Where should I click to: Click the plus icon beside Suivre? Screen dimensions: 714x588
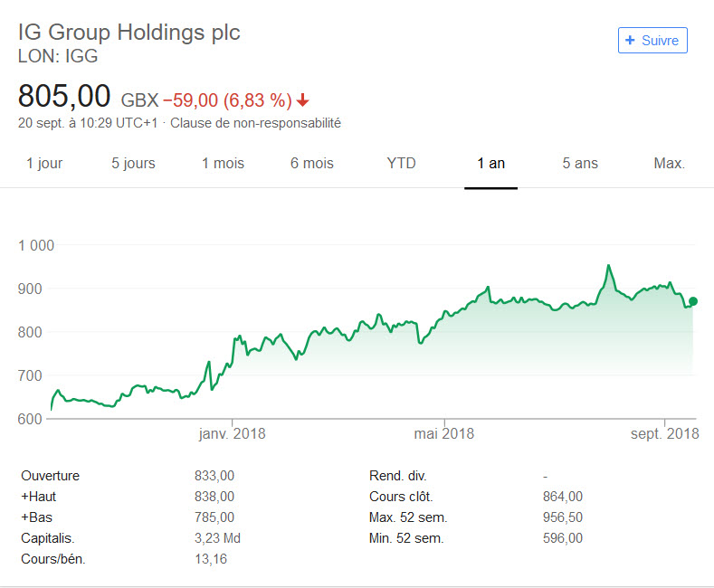tap(630, 41)
